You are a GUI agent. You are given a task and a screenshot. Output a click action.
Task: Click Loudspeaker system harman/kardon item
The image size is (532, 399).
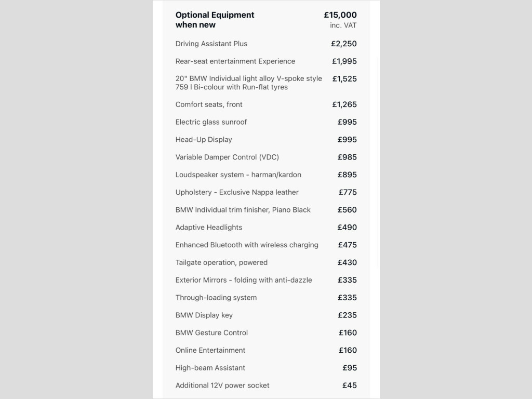click(238, 175)
